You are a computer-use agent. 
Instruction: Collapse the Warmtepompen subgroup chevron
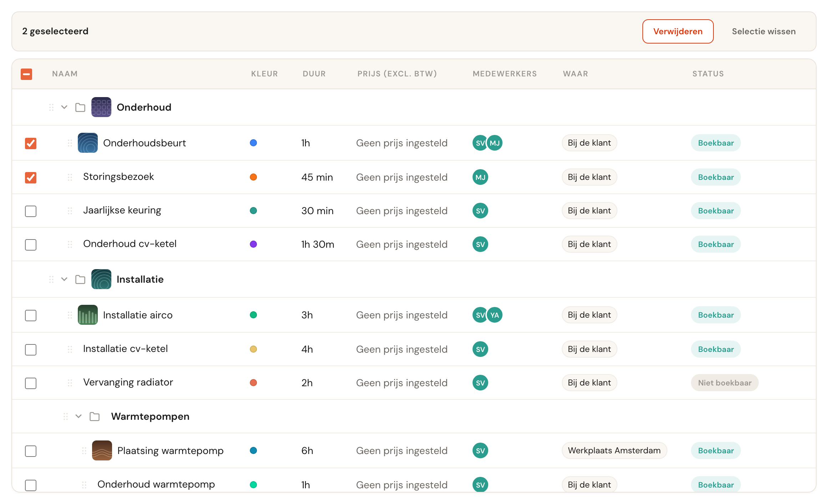click(x=79, y=416)
